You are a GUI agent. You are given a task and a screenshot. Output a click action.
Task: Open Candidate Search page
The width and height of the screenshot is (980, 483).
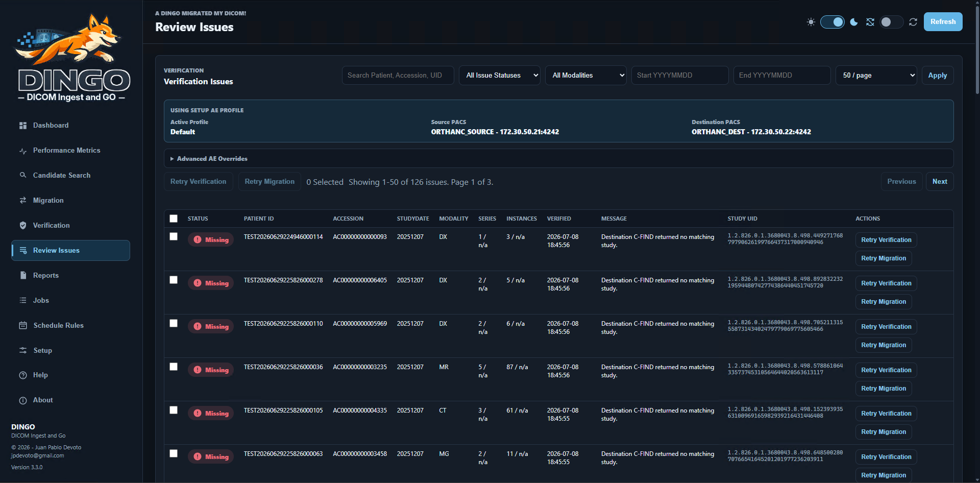pos(71,175)
